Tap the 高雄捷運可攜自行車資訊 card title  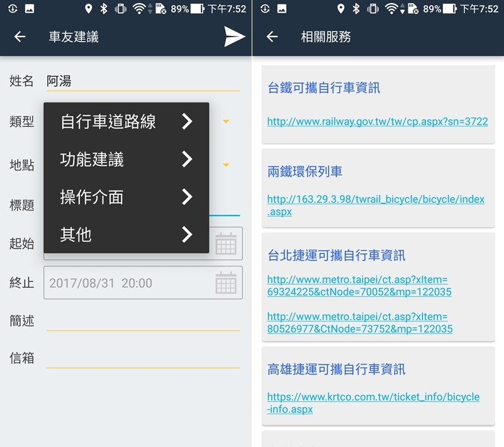click(x=336, y=369)
